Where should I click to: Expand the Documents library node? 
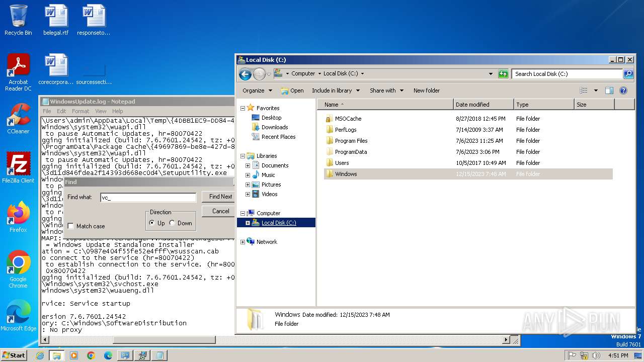(x=248, y=165)
